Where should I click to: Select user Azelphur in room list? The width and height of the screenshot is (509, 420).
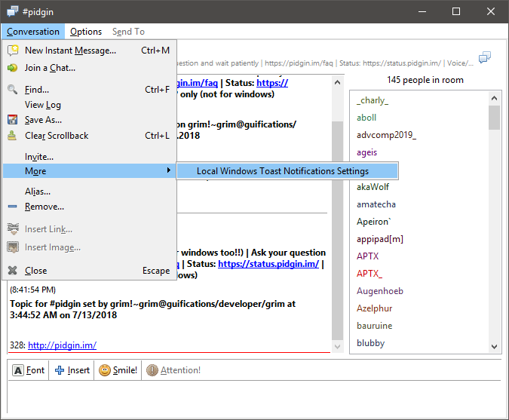coord(374,308)
